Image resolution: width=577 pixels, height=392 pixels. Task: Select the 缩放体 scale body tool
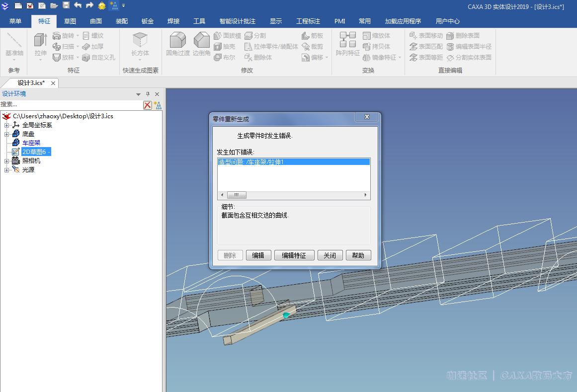(376, 36)
